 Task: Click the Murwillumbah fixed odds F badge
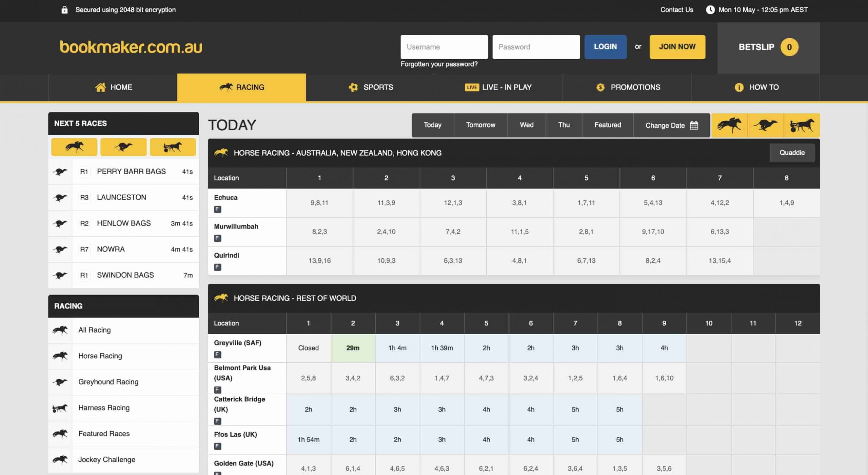pos(218,238)
